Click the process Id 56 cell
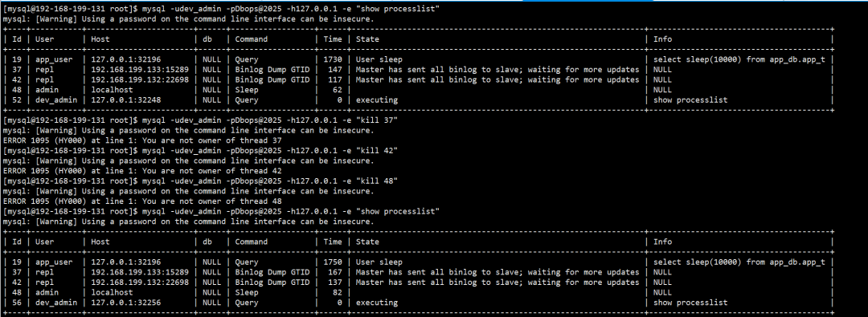The image size is (868, 317). (17, 303)
